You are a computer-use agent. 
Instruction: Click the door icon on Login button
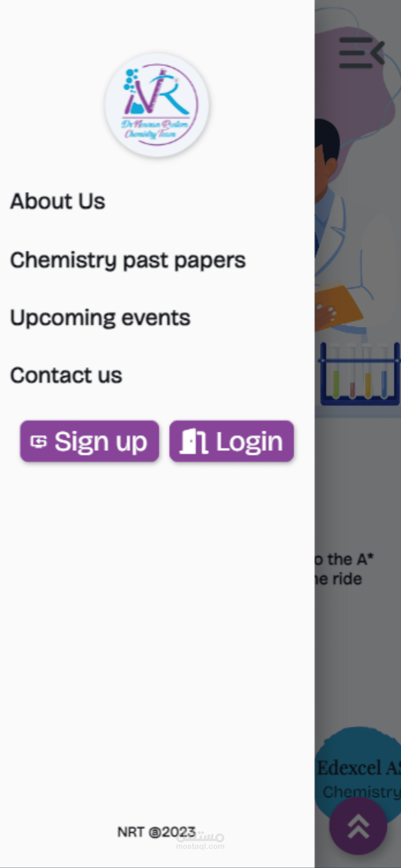click(193, 441)
